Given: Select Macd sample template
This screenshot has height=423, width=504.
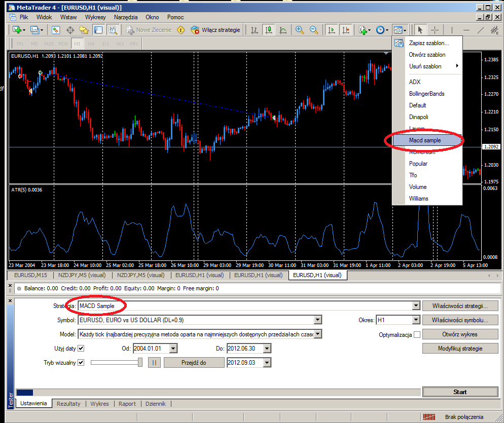Looking at the screenshot, I should tap(427, 140).
